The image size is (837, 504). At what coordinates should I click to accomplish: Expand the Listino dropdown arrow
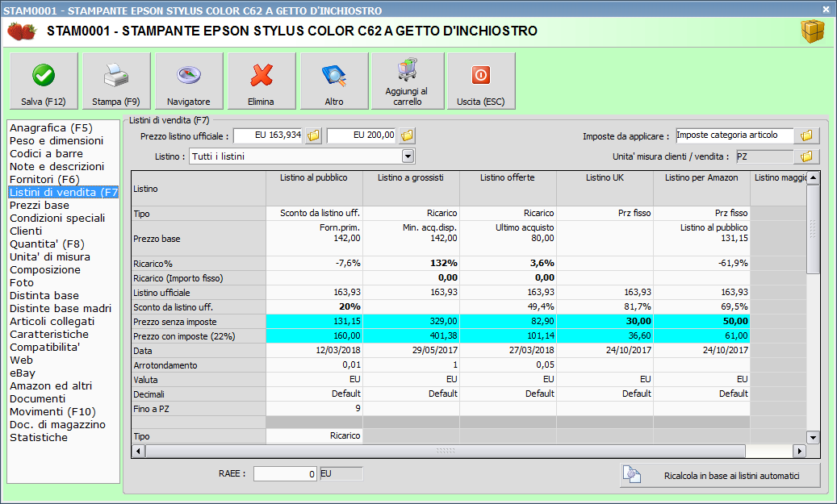coord(408,156)
